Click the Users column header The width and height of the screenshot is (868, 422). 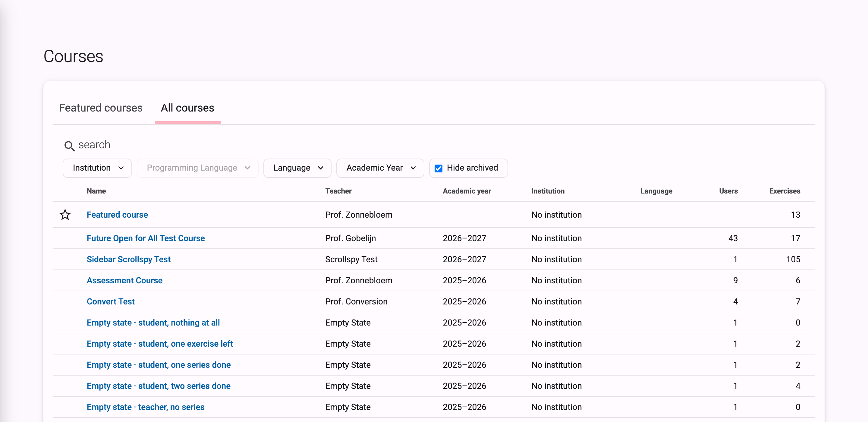[x=728, y=191]
